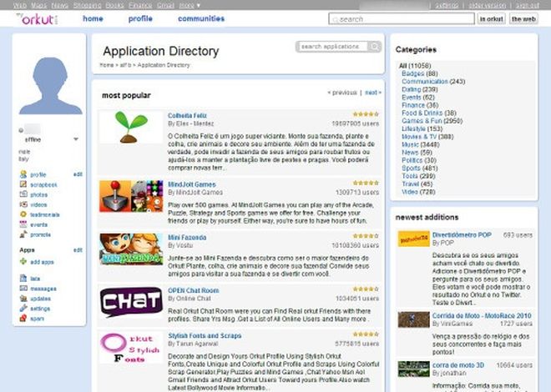Open the communities tab
Screen dimensions: 551x392
click(201, 18)
